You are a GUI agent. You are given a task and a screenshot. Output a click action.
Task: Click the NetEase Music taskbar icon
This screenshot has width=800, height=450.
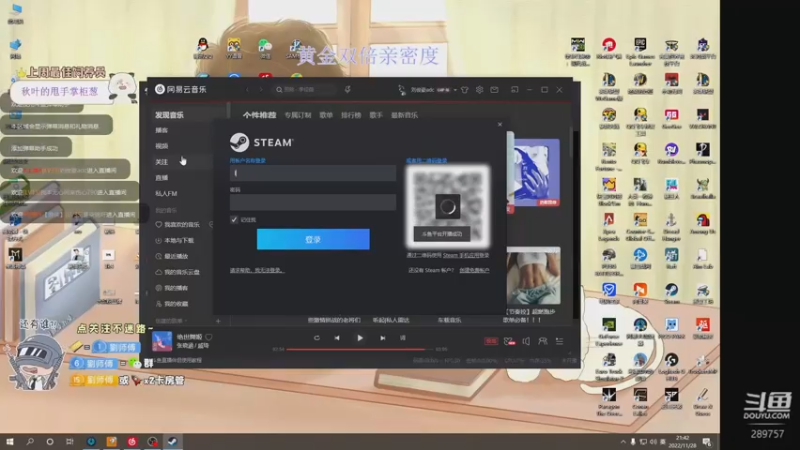click(x=132, y=441)
